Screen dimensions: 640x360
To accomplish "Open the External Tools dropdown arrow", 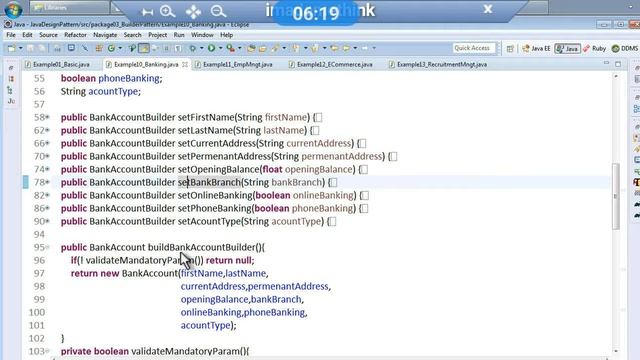I will [240, 48].
